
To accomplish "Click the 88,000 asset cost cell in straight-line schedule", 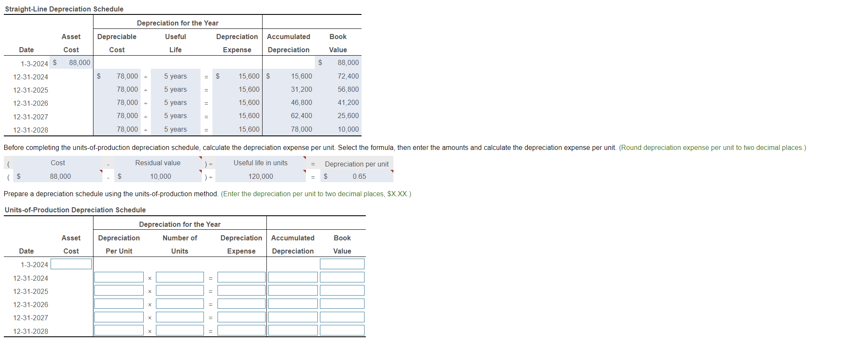I will coord(71,62).
